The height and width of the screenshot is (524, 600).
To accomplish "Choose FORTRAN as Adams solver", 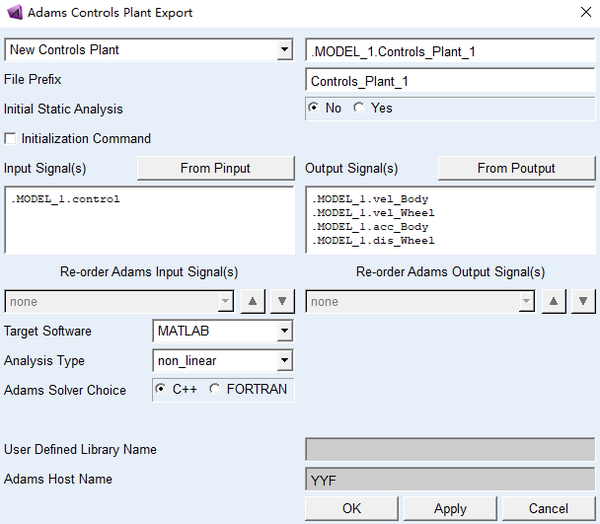I will (x=215, y=389).
